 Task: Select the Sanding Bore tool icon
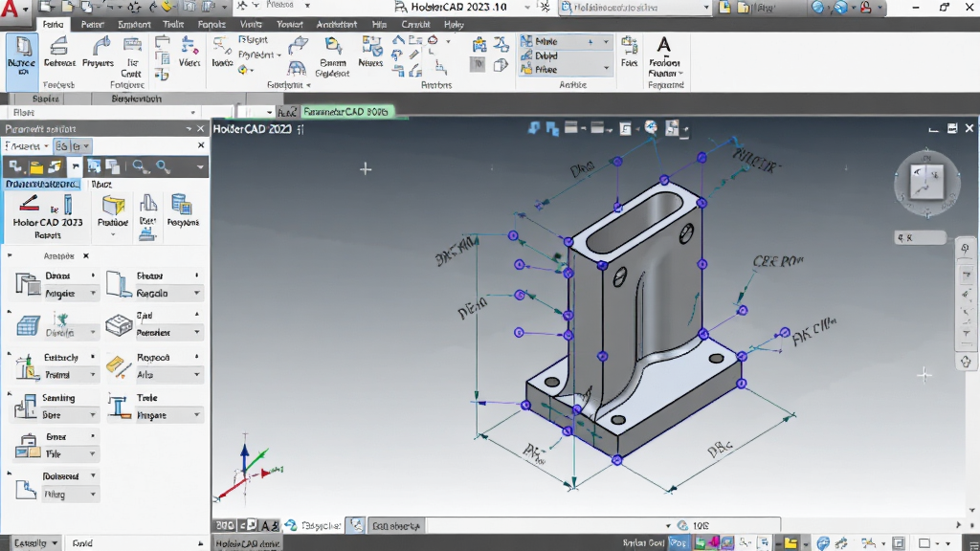point(25,406)
